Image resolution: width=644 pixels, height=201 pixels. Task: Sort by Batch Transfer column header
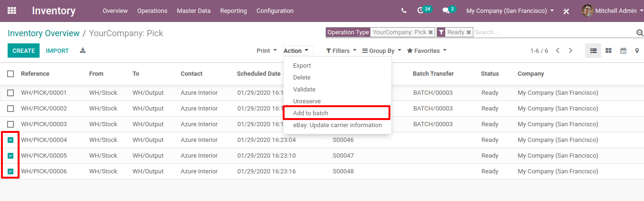(433, 74)
